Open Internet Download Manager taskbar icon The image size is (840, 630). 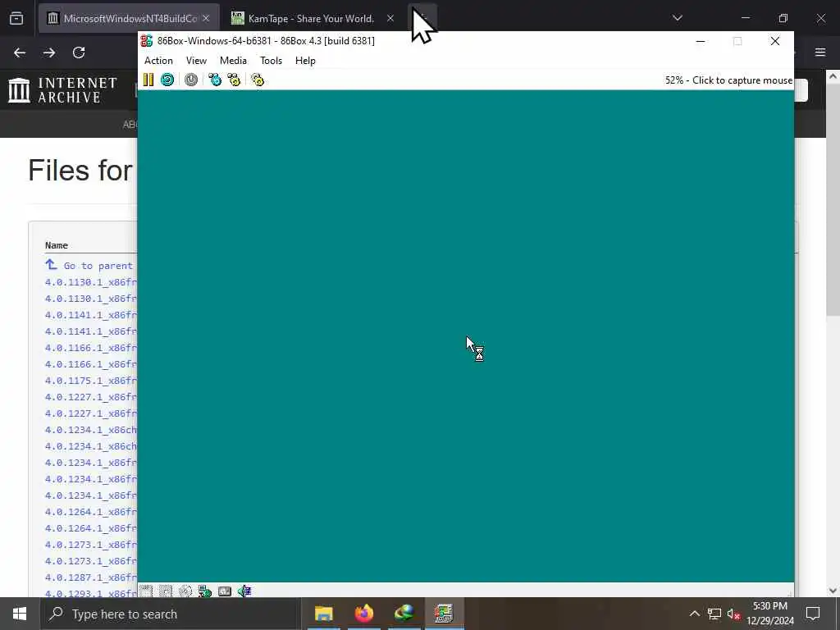pos(404,614)
